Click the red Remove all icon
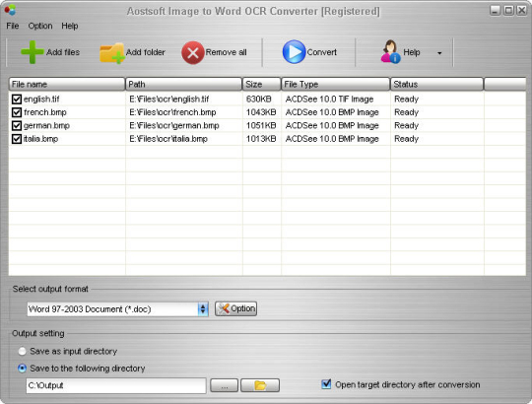This screenshot has width=532, height=404. [x=193, y=52]
